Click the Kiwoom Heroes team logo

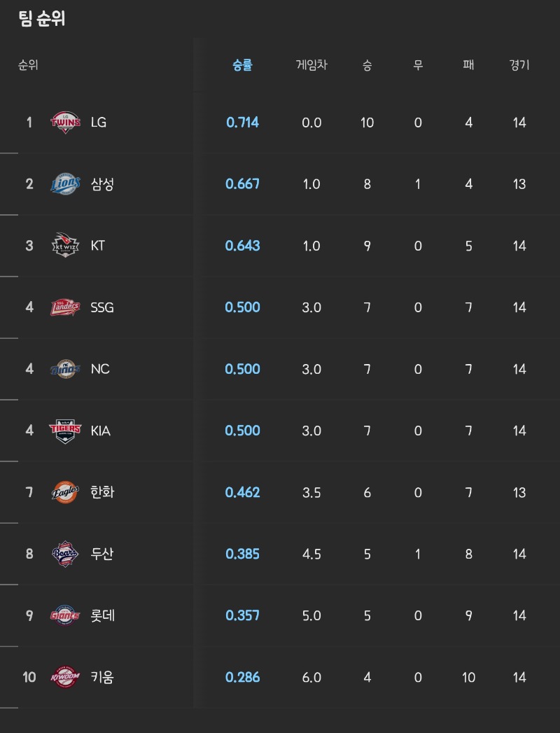(x=66, y=677)
